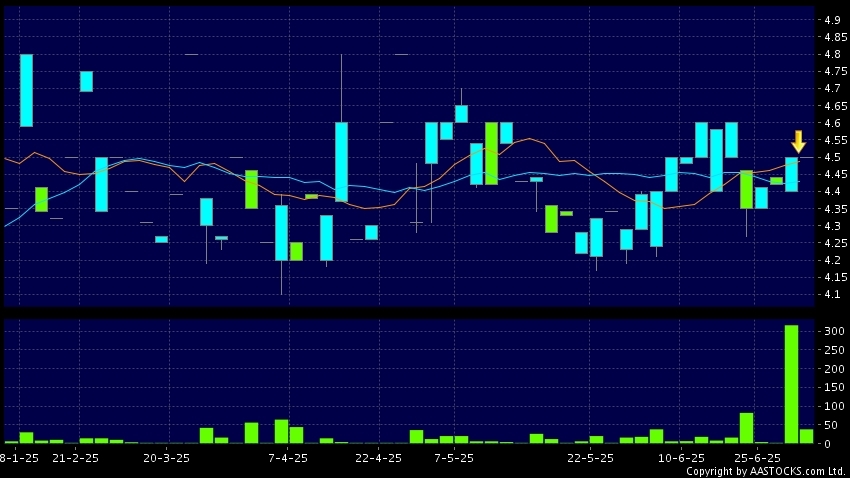Image resolution: width=850 pixels, height=478 pixels.
Task: Click the AASTOCKS.com copyright notice
Action: click(x=765, y=471)
